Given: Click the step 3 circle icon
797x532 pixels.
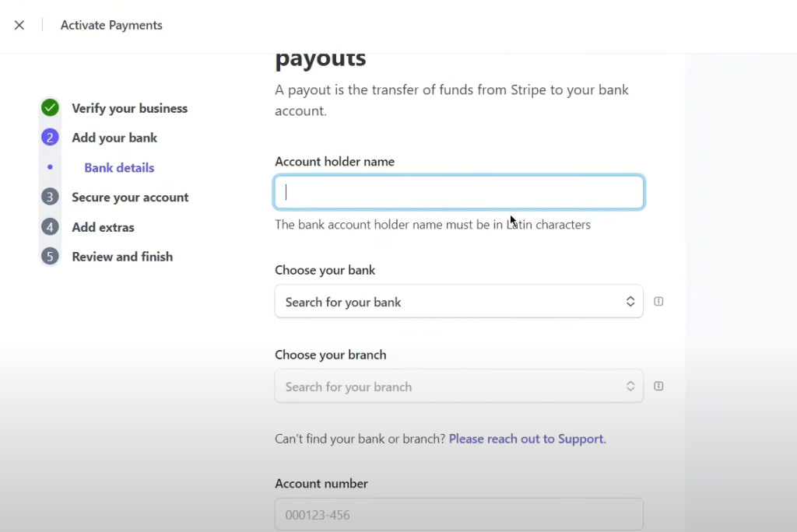Looking at the screenshot, I should [51, 198].
